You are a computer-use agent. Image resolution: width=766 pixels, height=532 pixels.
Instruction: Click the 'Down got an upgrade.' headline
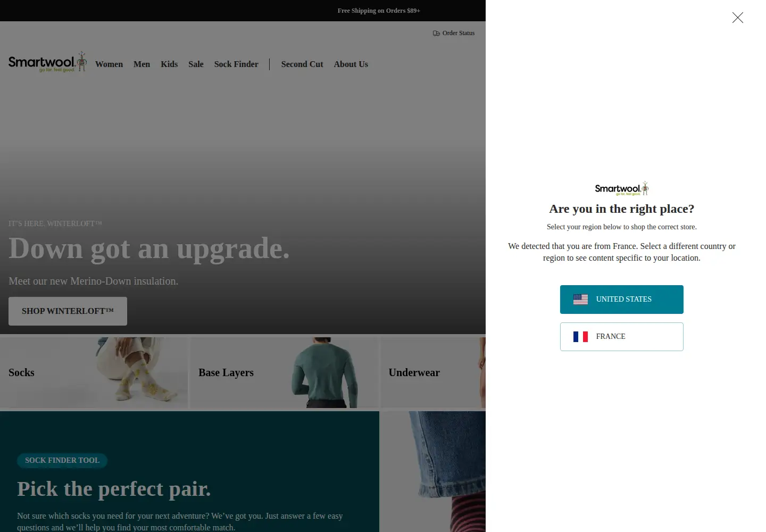tap(149, 248)
